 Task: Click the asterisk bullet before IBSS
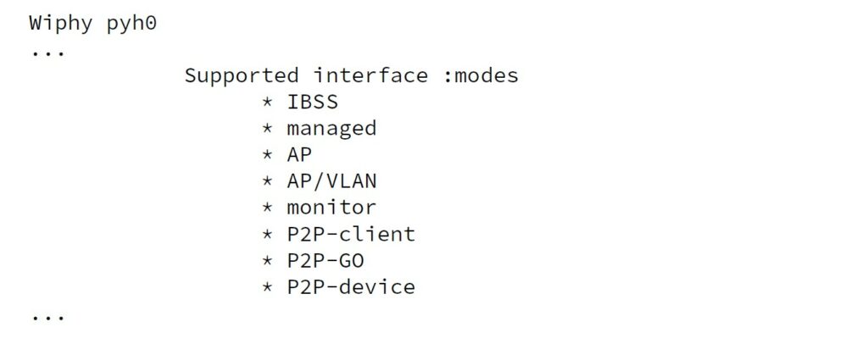[267, 103]
